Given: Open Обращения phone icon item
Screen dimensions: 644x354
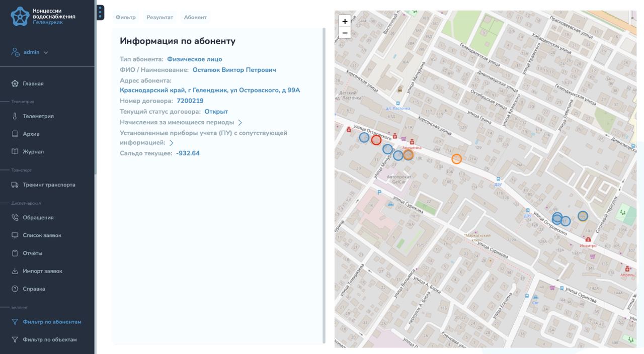Looking at the screenshot, I should click(15, 218).
